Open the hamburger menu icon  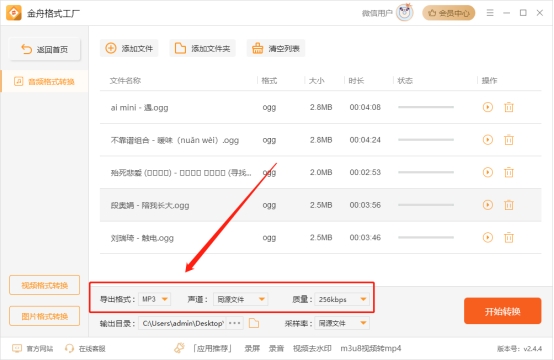click(490, 13)
